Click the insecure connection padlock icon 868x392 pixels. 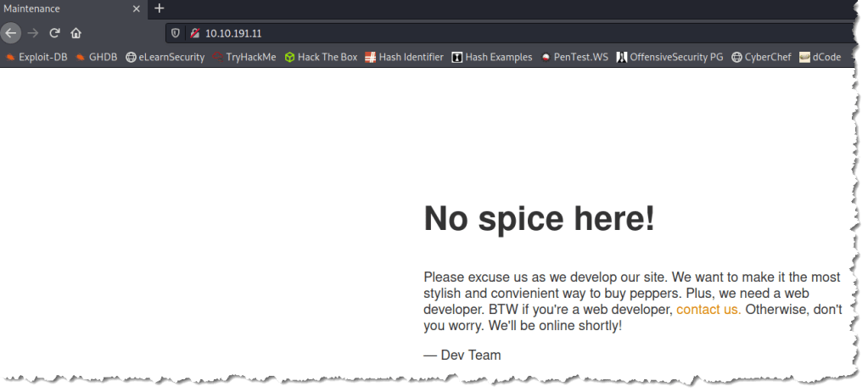coord(193,33)
